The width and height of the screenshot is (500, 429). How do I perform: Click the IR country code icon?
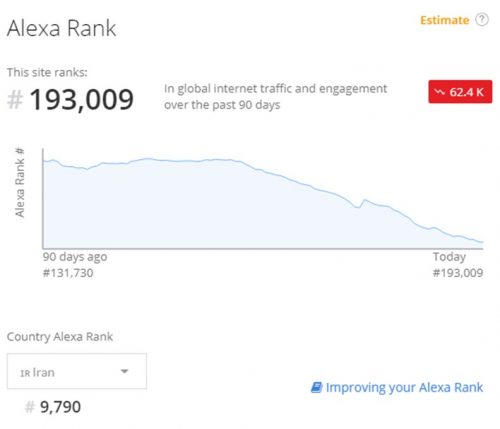(x=25, y=373)
